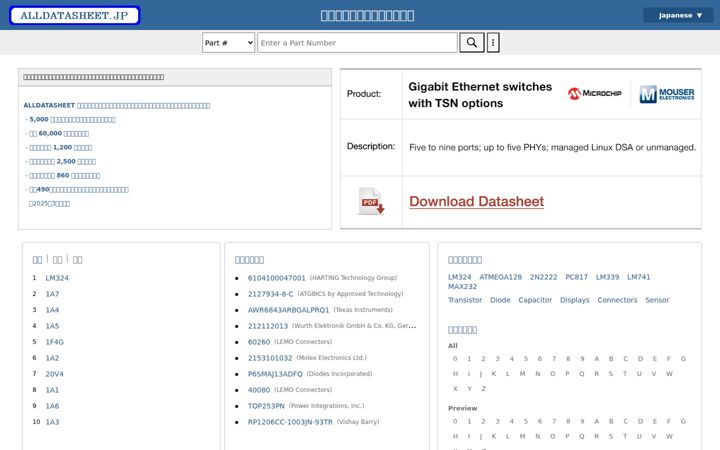The height and width of the screenshot is (450, 720).
Task: Open TOP253PN Power Integrations part
Action: point(266,406)
